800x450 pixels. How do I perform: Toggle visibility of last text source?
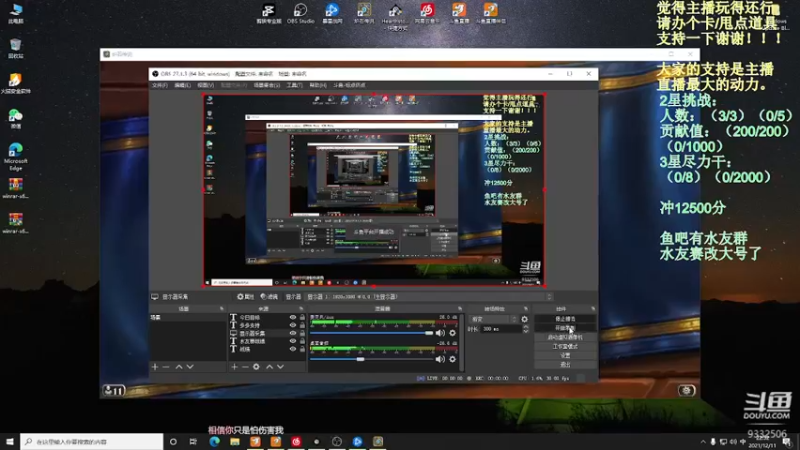[293, 349]
